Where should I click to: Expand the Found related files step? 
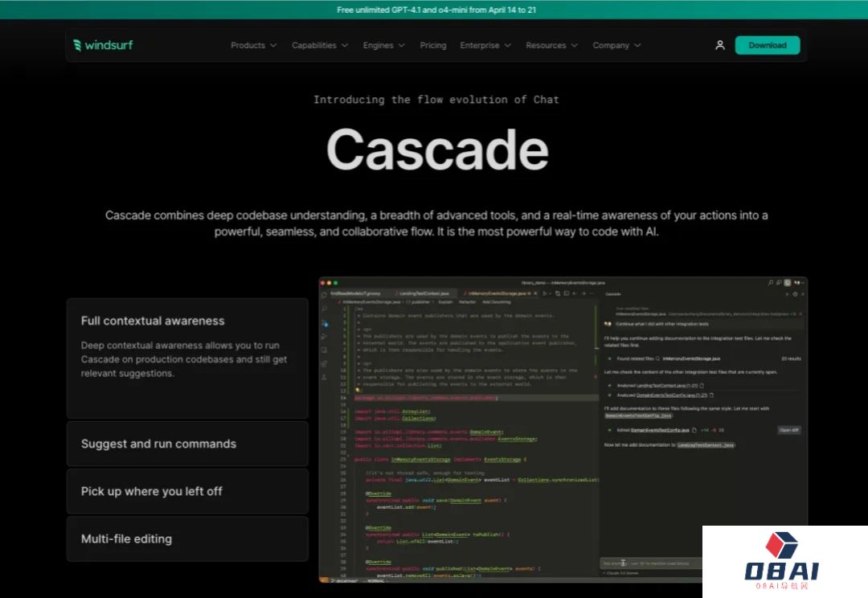(635, 358)
